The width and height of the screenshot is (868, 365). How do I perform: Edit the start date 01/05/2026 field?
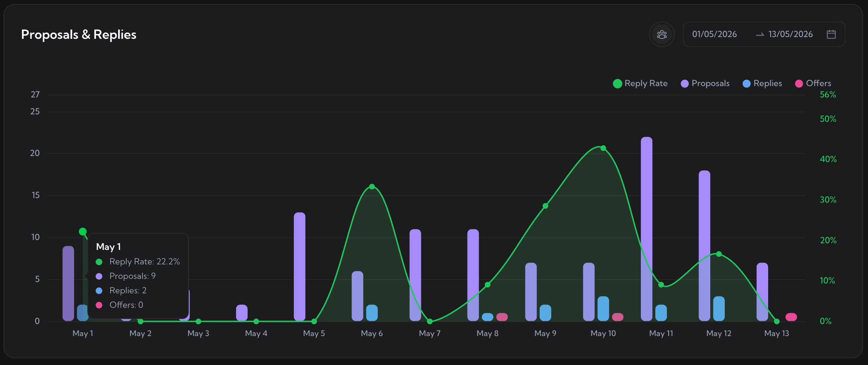715,34
